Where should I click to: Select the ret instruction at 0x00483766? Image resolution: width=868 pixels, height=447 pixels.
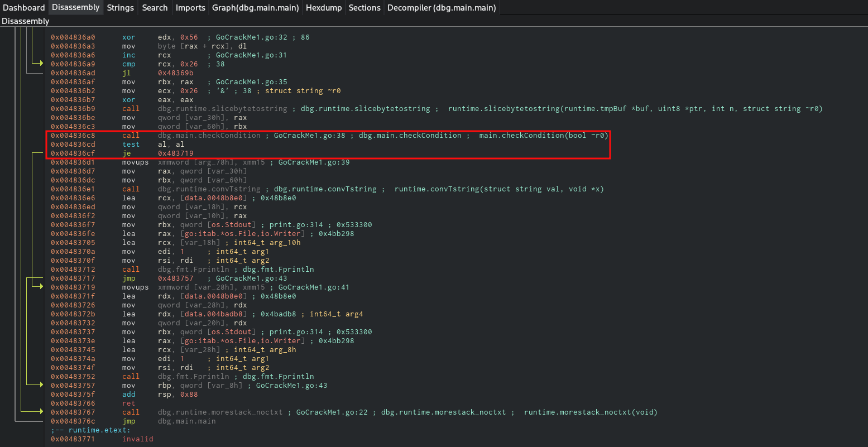[128, 403]
